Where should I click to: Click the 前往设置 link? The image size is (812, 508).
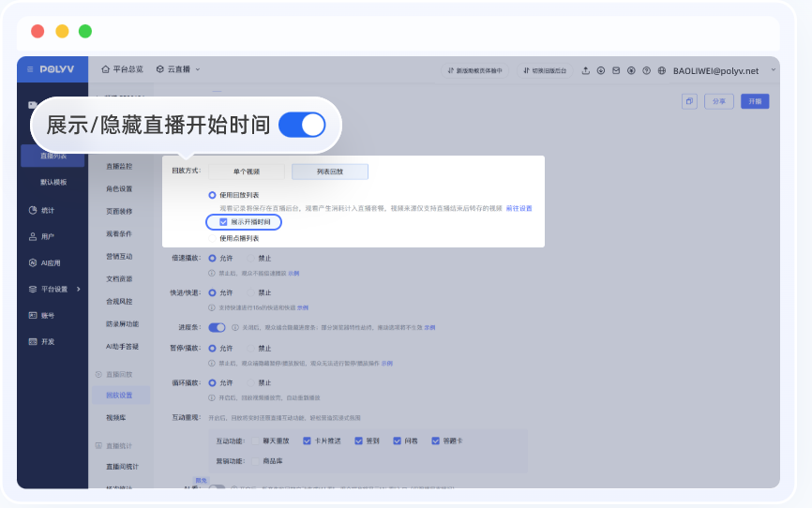tap(519, 208)
